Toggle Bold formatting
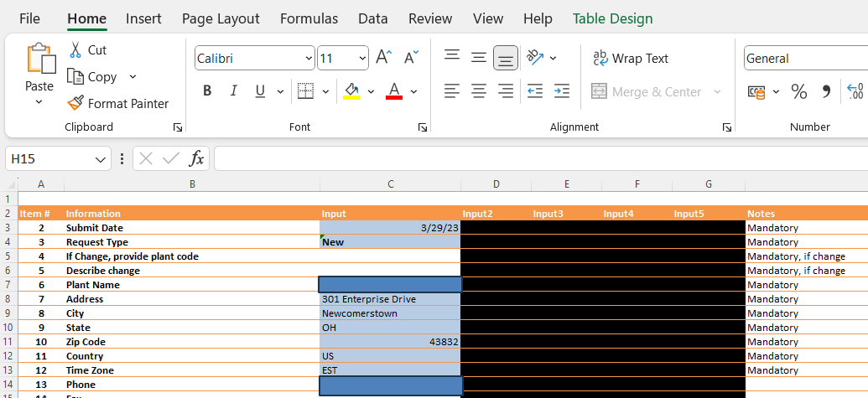 pos(207,91)
